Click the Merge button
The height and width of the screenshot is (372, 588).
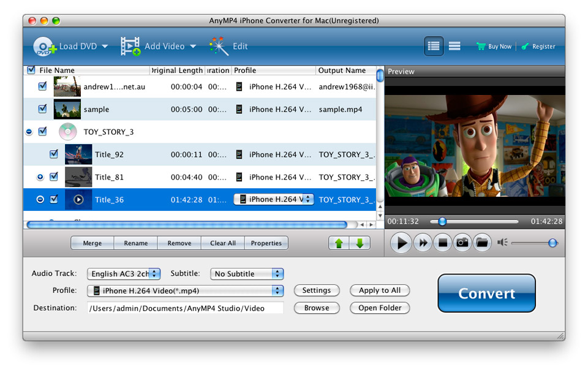[92, 243]
